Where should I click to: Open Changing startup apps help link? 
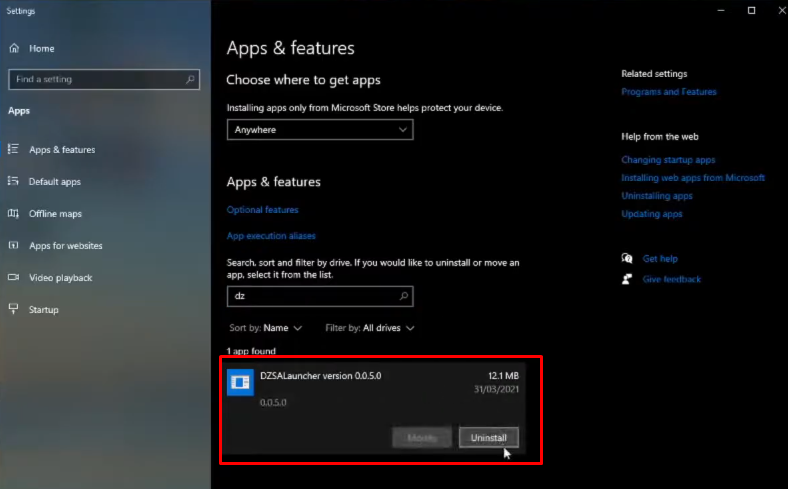[x=668, y=160]
